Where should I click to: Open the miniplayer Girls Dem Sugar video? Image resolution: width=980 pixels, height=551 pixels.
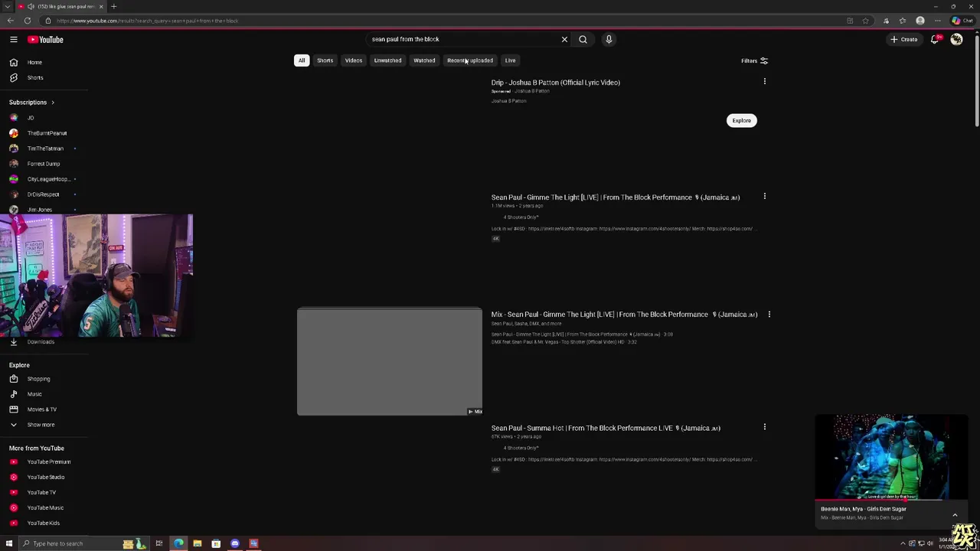point(891,457)
